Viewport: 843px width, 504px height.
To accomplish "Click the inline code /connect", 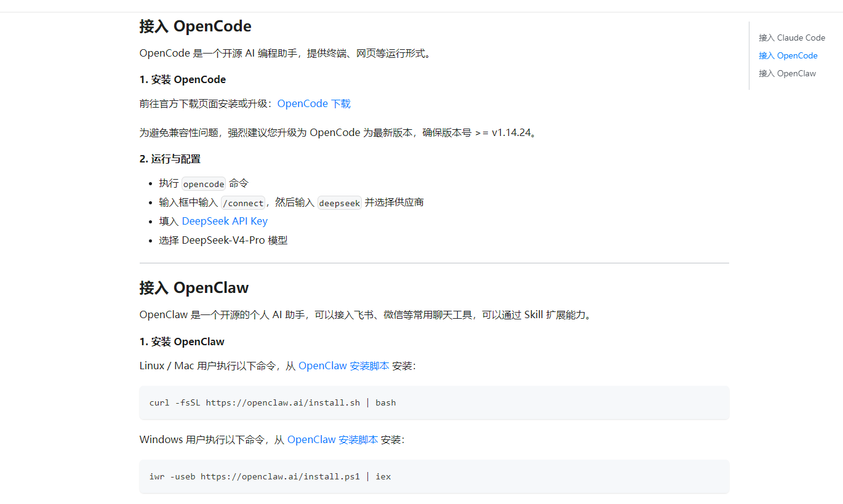I will 243,203.
